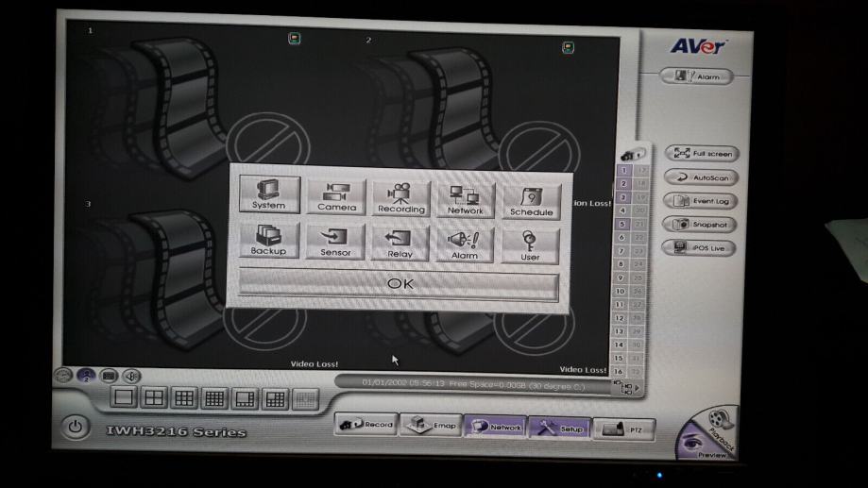868x488 pixels.
Task: Select the disabled 32-split layout button
Action: click(x=305, y=399)
